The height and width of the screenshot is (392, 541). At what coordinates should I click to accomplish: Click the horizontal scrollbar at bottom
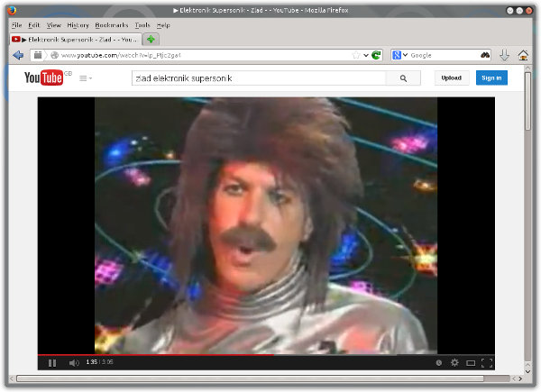tap(250, 378)
